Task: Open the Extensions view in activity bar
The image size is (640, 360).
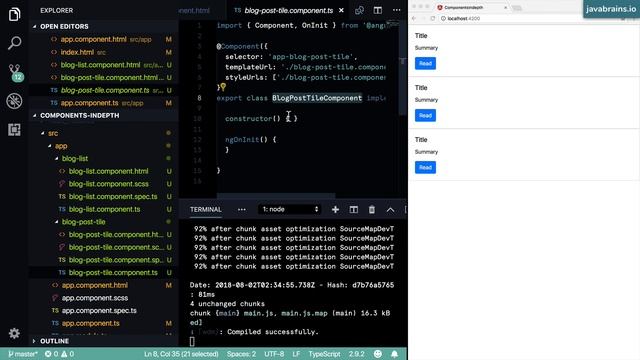Action: click(14, 130)
